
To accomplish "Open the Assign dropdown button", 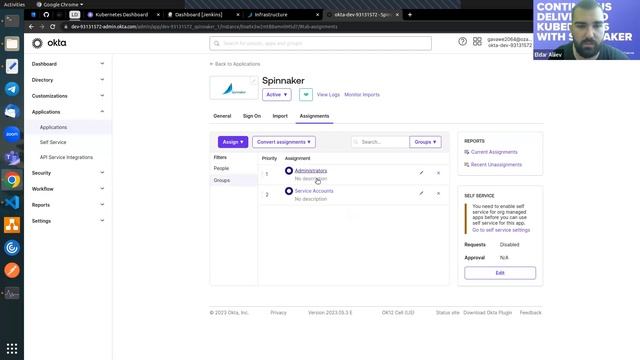I will (233, 142).
